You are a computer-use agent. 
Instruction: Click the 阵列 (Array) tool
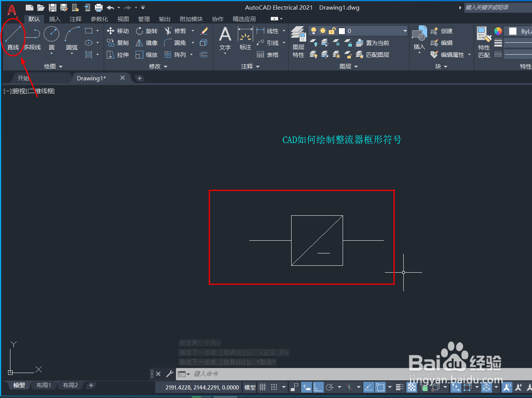(x=176, y=55)
